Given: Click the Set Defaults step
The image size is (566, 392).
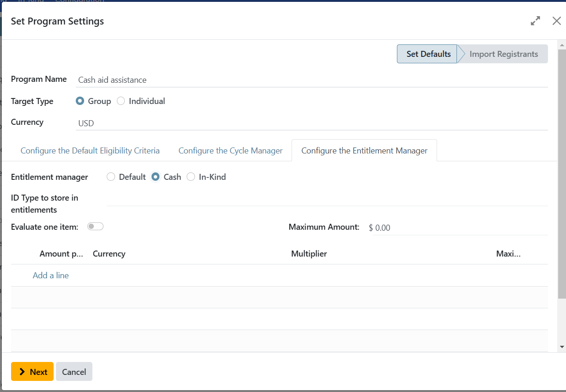Looking at the screenshot, I should pos(427,54).
